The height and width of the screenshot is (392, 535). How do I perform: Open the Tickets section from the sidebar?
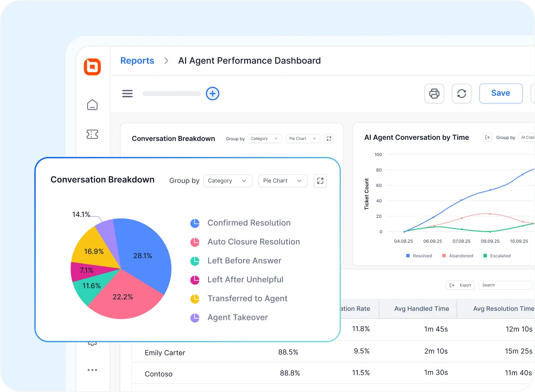pyautogui.click(x=92, y=134)
